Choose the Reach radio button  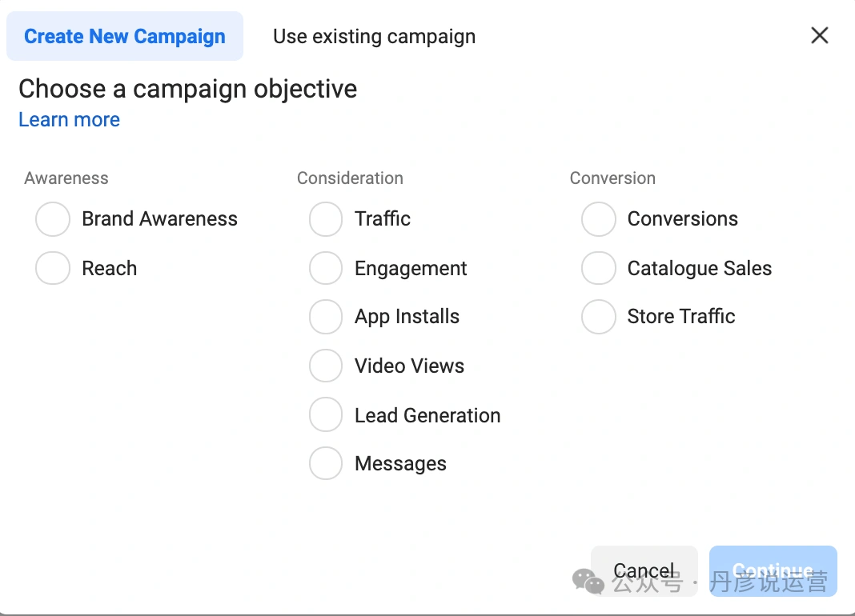click(x=53, y=269)
